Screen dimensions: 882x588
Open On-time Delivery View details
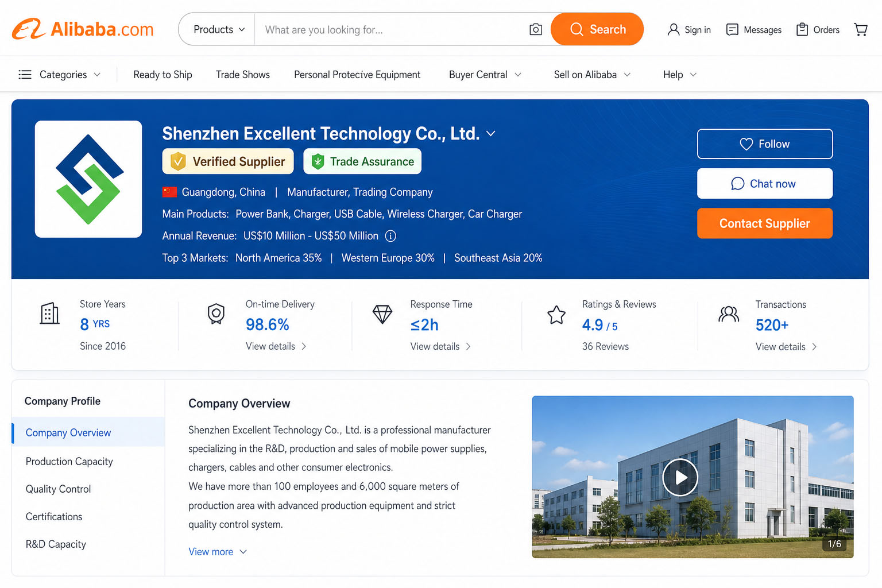pos(276,346)
